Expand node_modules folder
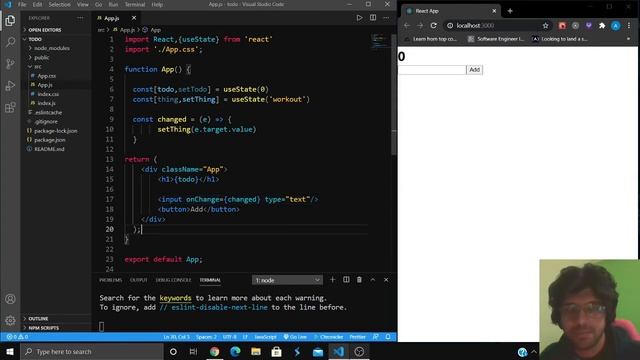This screenshot has width=640, height=360. pyautogui.click(x=52, y=48)
